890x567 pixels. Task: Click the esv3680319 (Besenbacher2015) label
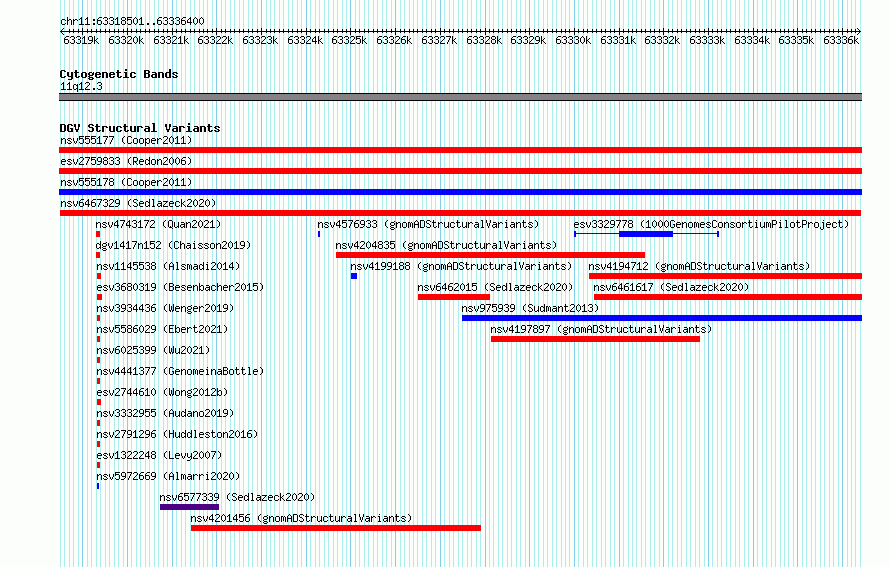coord(180,287)
